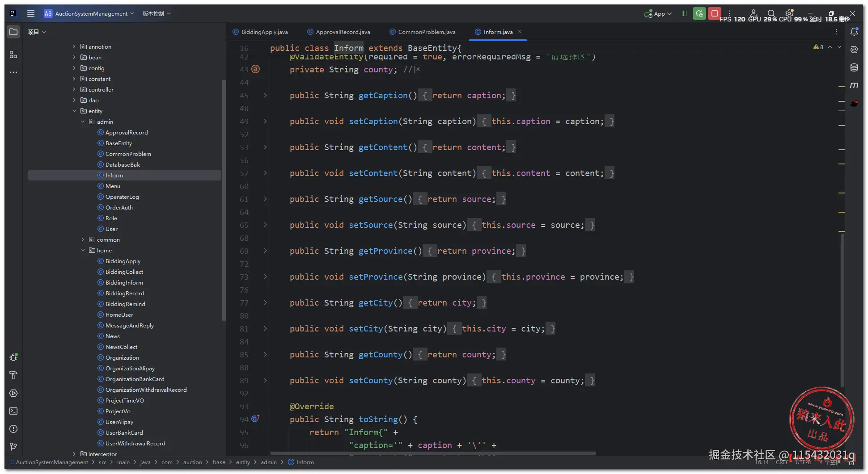Open editor tabs options menu
Viewport: 868px width, 474px height.
836,32
